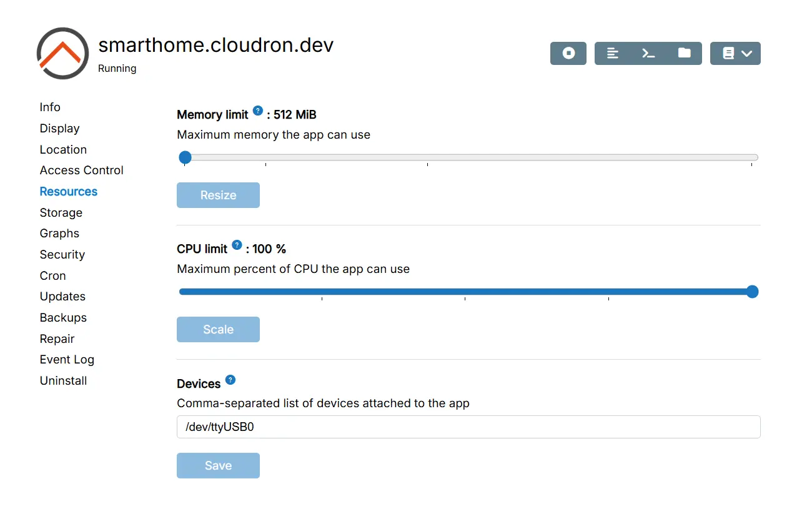Open the Event Log section
This screenshot has width=812, height=514.
67,360
